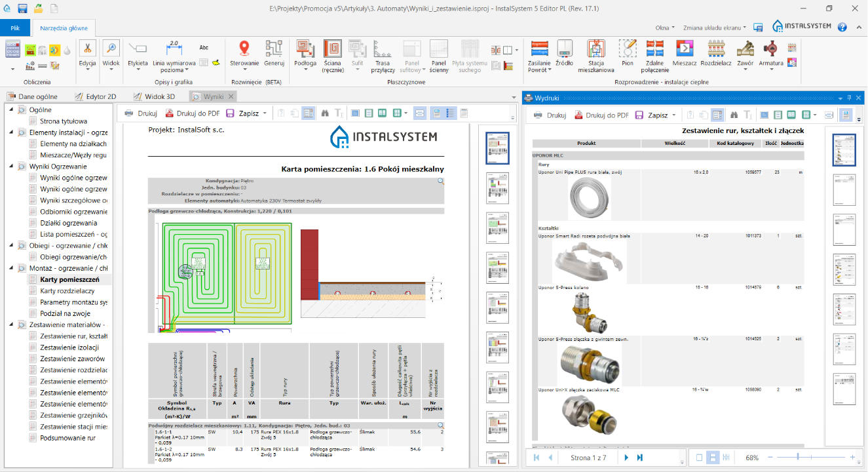Click the zoom slider in Wydruki footer
The image size is (868, 472).
click(797, 457)
